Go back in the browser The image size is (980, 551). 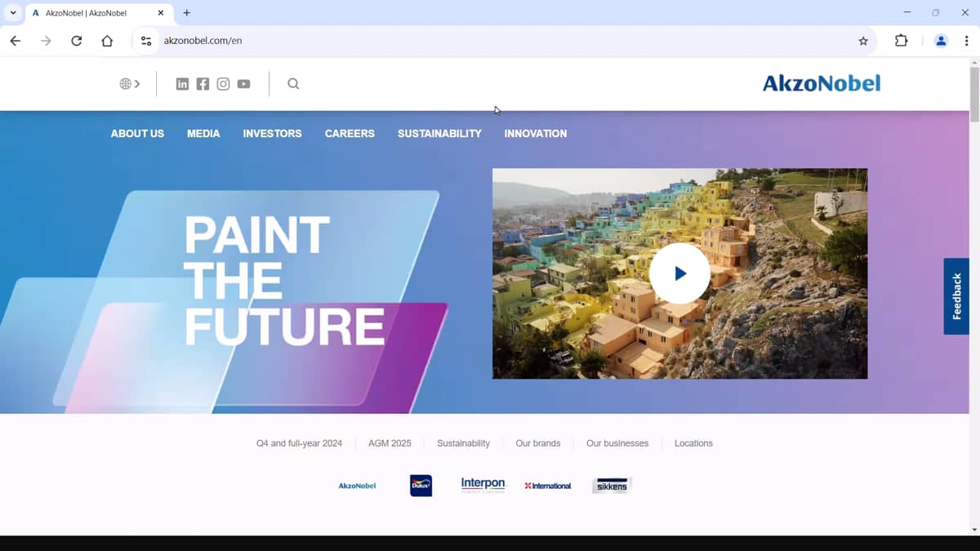pyautogui.click(x=16, y=41)
